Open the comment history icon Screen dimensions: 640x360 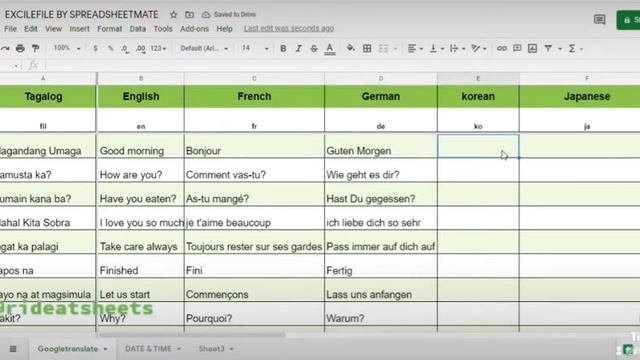pyautogui.click(x=599, y=19)
